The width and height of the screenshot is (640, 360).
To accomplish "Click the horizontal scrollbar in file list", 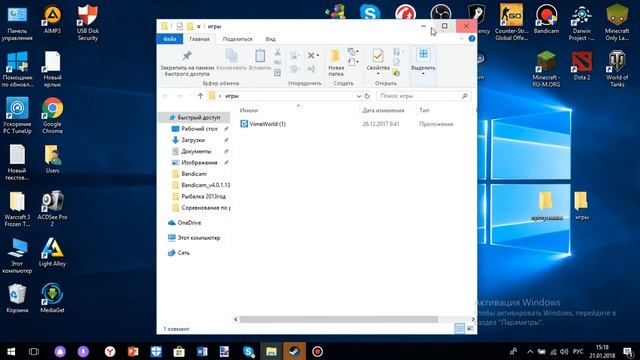I will pyautogui.click(x=338, y=320).
